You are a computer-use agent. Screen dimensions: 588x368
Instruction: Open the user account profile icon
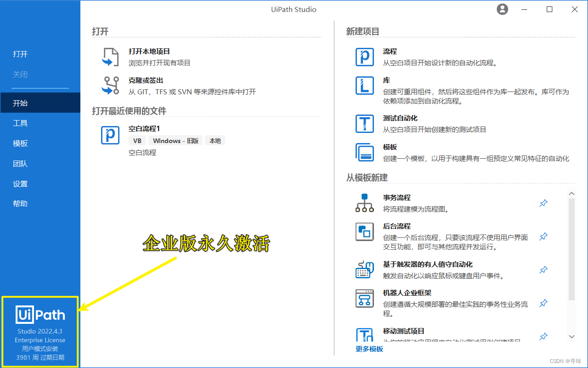click(x=503, y=9)
